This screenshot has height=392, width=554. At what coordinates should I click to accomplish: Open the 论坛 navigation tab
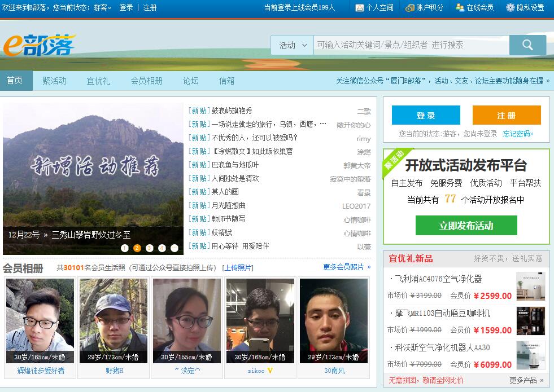click(x=190, y=81)
